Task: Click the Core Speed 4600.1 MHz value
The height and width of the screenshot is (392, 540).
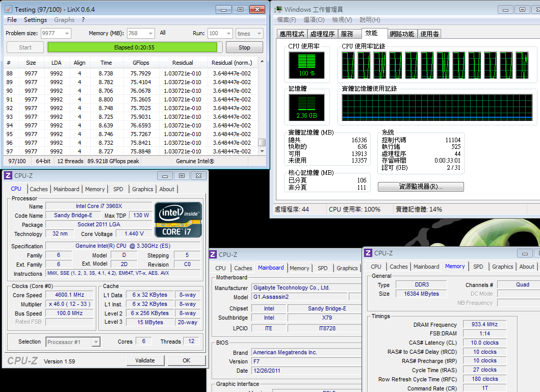Action: coord(69,295)
